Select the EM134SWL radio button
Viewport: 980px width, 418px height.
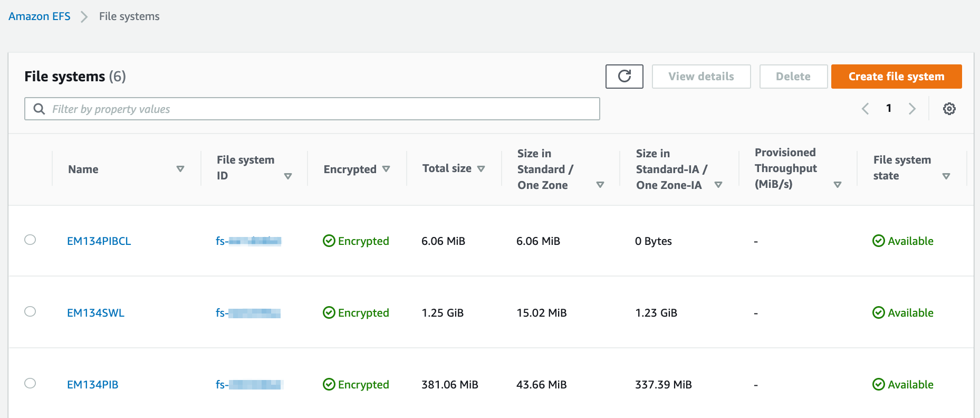tap(30, 311)
